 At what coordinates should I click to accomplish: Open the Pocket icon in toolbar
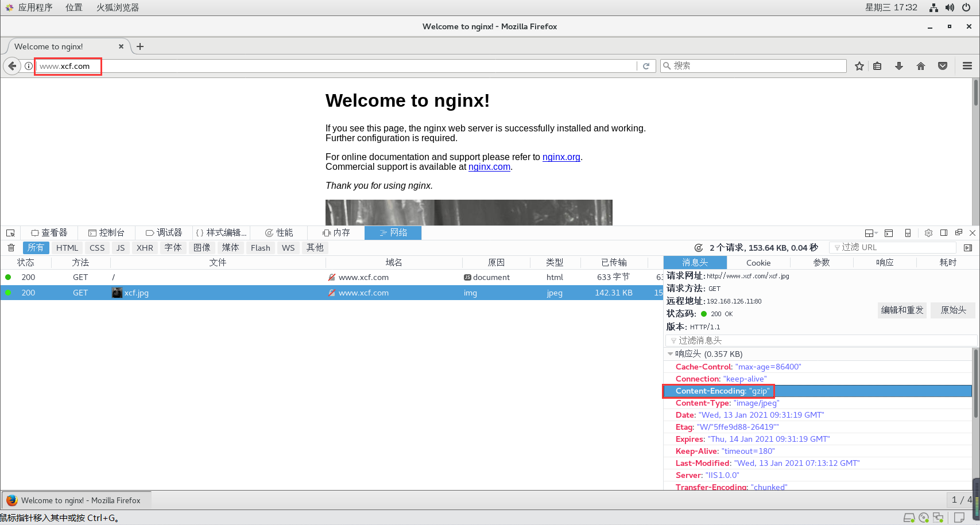943,66
